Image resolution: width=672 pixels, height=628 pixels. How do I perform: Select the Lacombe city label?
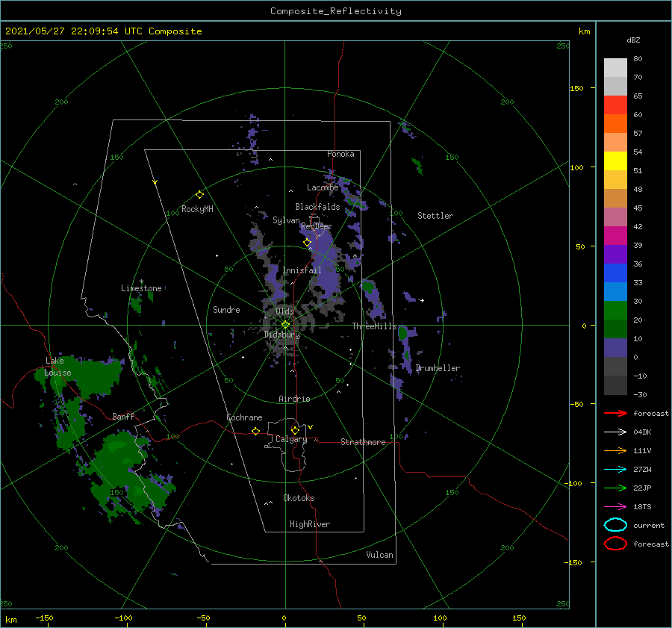323,187
